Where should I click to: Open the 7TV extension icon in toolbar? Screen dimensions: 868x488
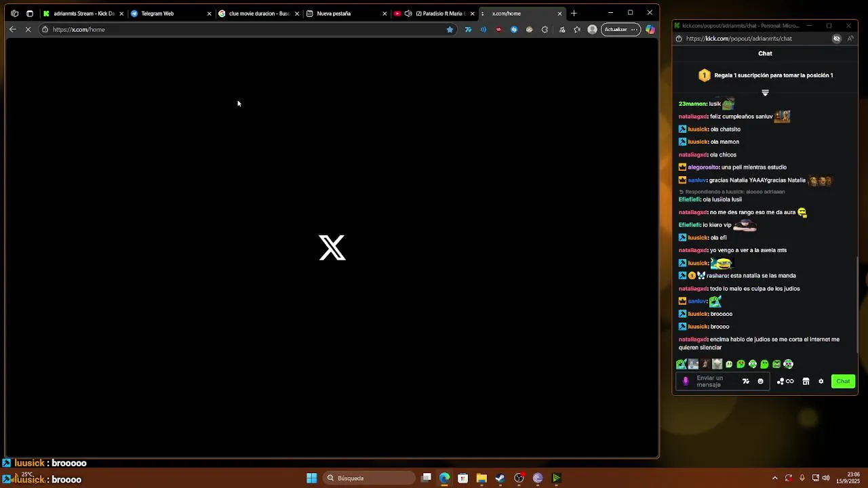click(468, 29)
